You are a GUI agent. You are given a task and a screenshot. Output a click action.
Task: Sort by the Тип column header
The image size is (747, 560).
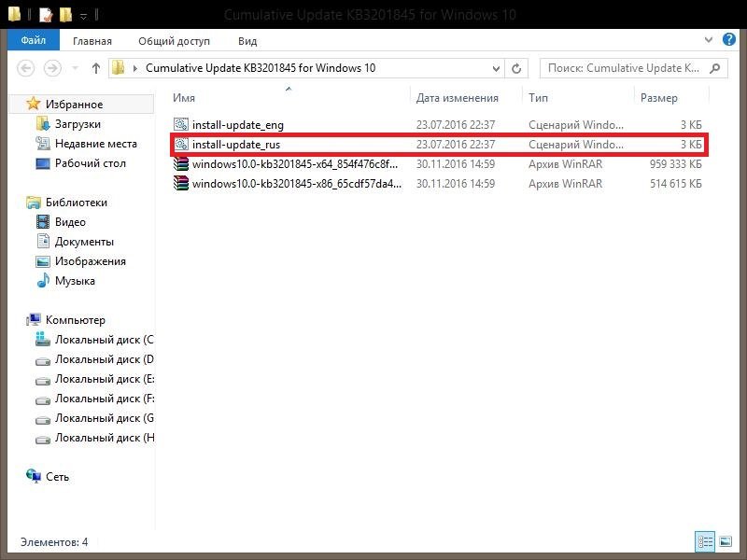coord(539,98)
